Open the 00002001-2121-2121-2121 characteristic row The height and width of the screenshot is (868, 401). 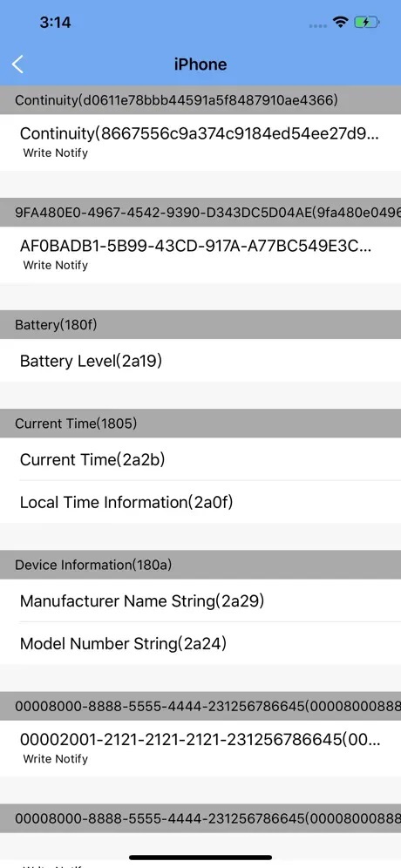point(200,748)
